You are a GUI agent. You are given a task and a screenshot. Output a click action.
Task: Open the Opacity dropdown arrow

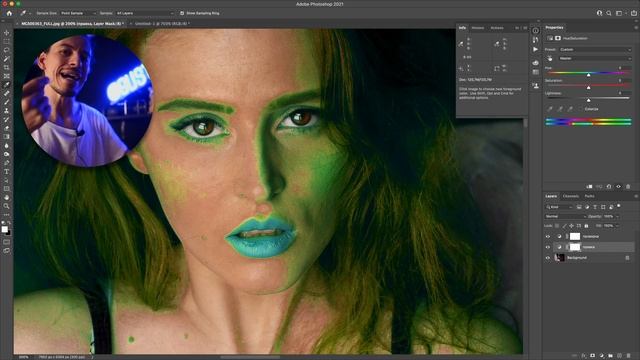(617, 216)
